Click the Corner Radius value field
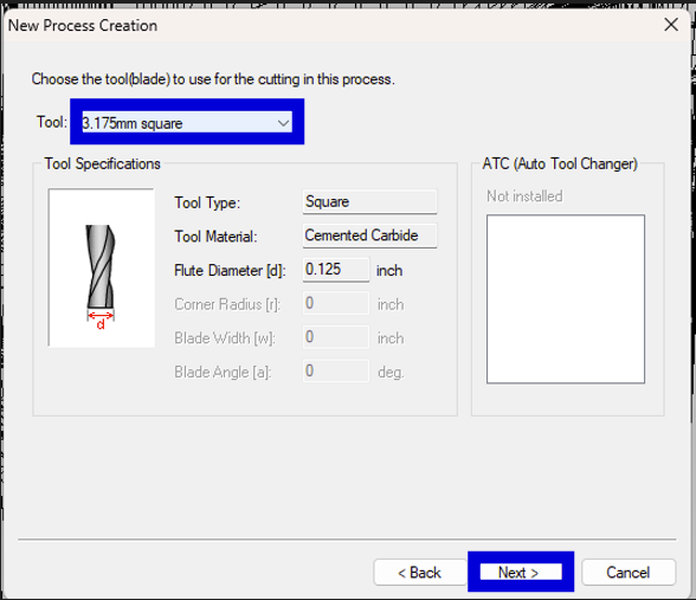 pyautogui.click(x=336, y=303)
